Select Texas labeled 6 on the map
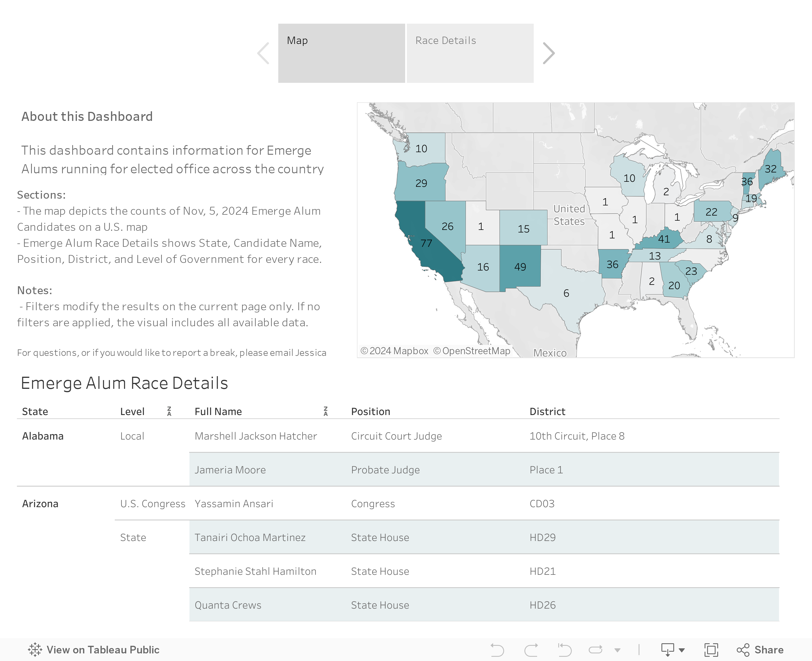This screenshot has height=661, width=812. (x=566, y=293)
